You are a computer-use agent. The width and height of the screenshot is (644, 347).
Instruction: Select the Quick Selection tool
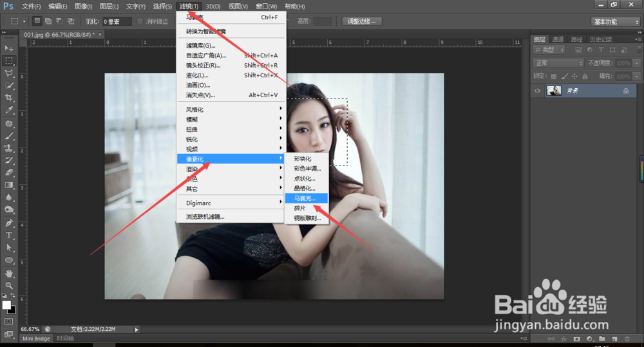(x=8, y=86)
